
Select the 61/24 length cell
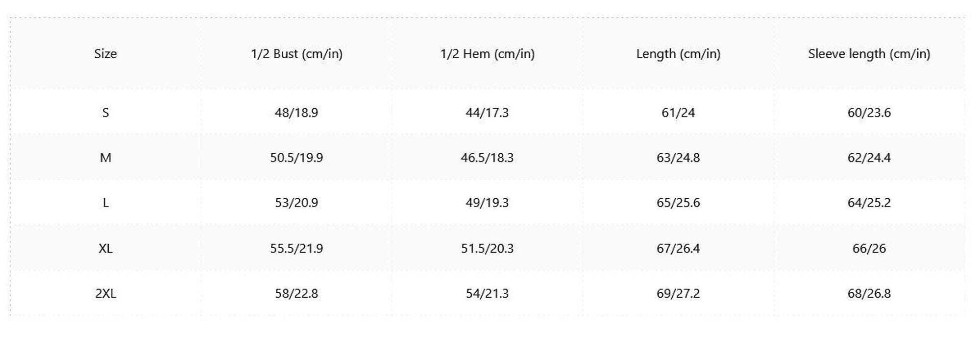[x=678, y=113]
